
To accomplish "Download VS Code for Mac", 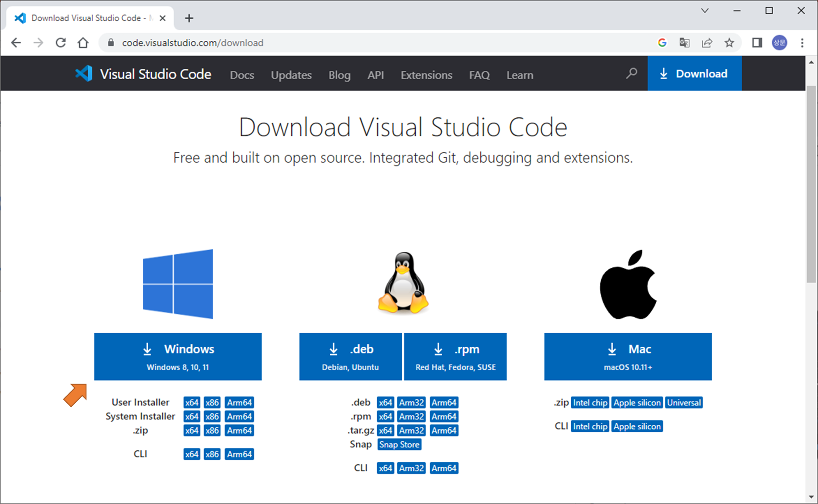I will 628,357.
